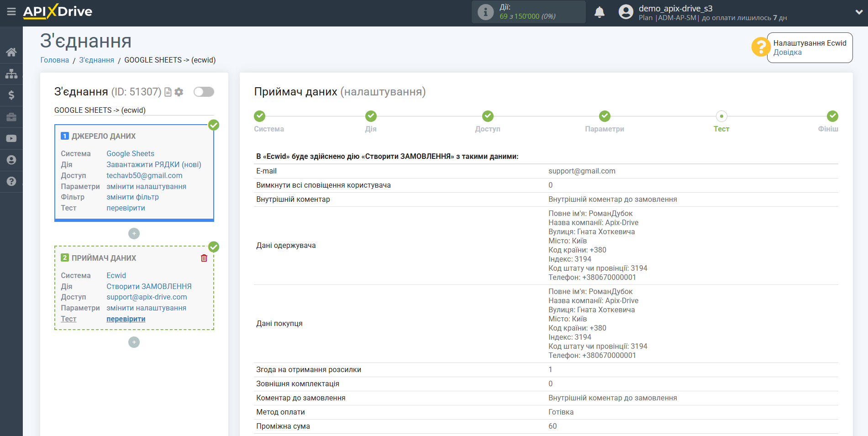Click source перевірити test link
The height and width of the screenshot is (436, 868).
tap(126, 208)
